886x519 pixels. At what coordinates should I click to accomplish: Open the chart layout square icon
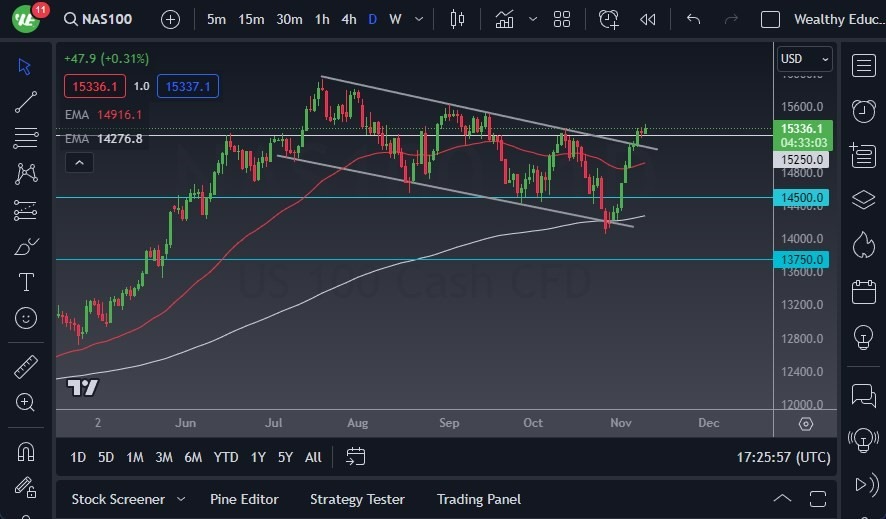coord(770,19)
